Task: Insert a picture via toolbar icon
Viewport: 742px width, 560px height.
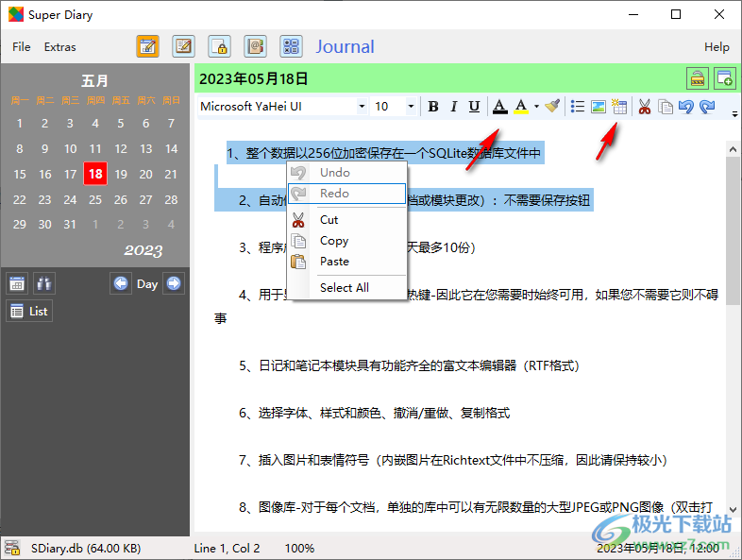Action: tap(599, 107)
